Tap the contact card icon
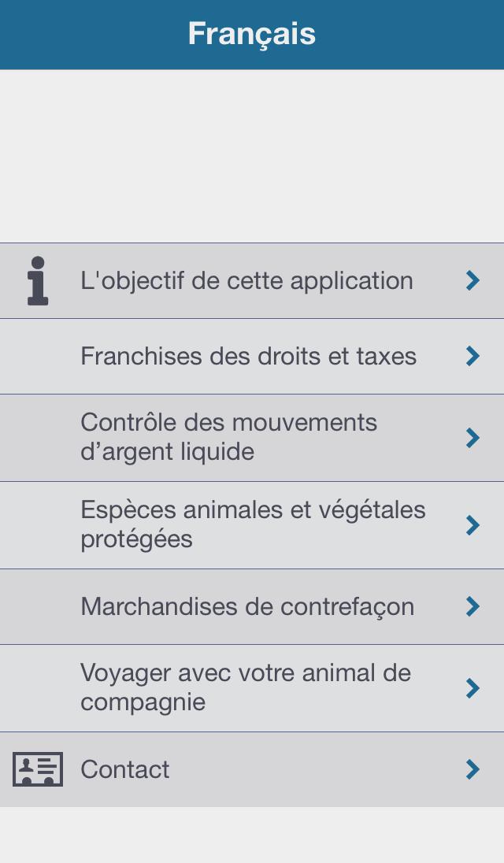 (37, 769)
